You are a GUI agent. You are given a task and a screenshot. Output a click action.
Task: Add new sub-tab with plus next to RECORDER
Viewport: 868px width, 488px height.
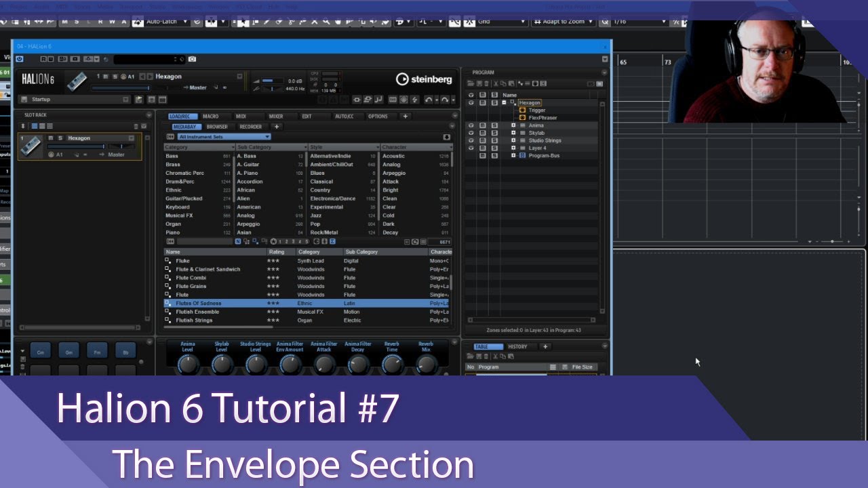pyautogui.click(x=276, y=127)
